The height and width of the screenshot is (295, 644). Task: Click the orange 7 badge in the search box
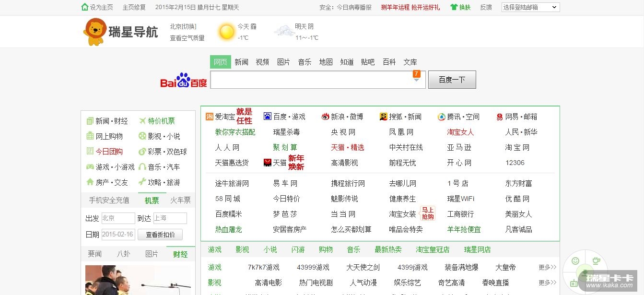[x=416, y=74]
